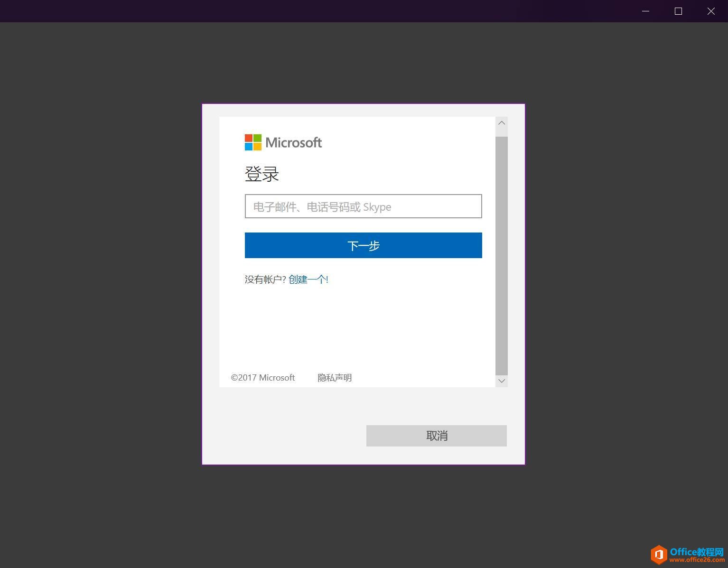
Task: Click the scrollbar up arrow
Action: (x=501, y=123)
